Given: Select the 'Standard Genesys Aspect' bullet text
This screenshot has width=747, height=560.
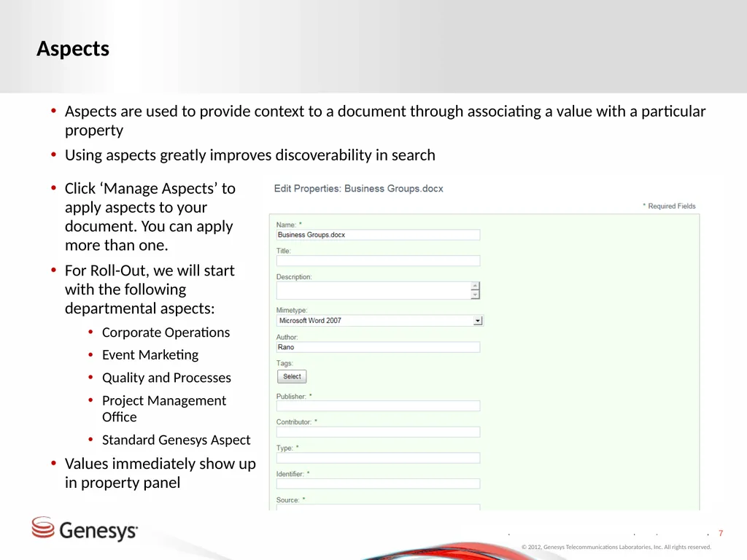Looking at the screenshot, I should (177, 440).
